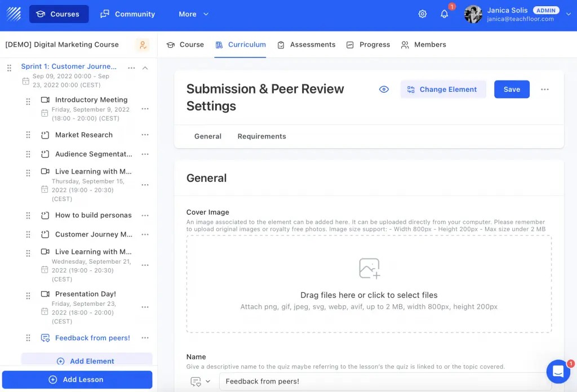
Task: Save the peer review settings
Action: [x=512, y=90]
